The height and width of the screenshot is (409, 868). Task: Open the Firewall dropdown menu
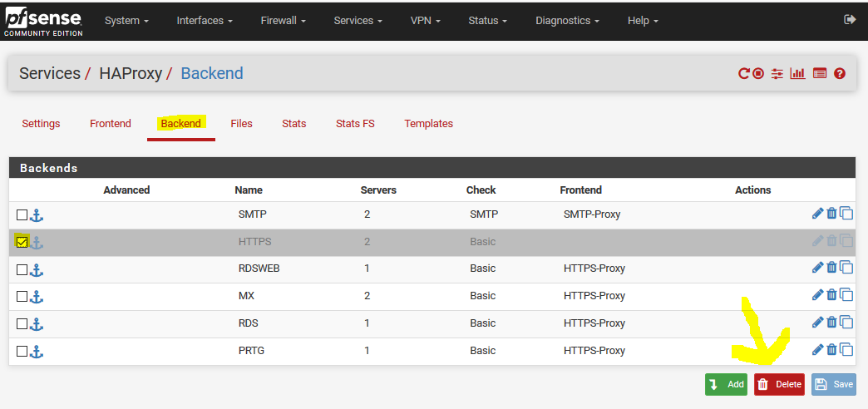(x=284, y=21)
